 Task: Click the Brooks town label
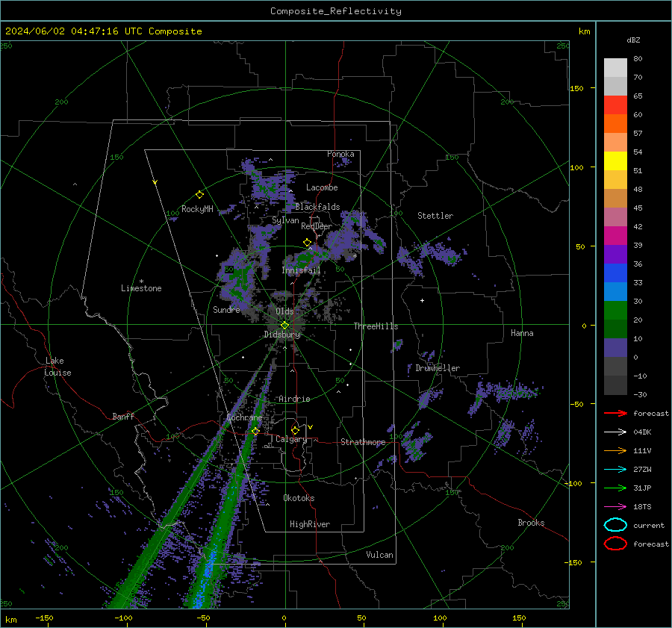click(531, 523)
